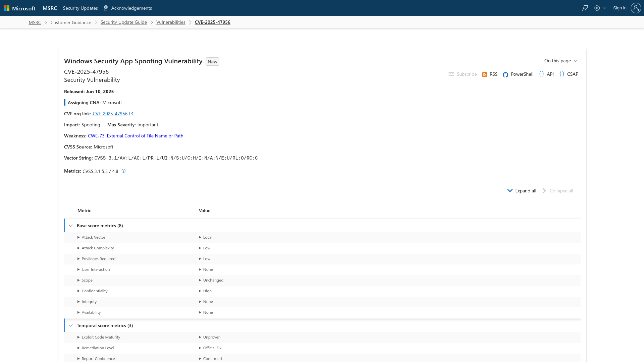Open the MSRC home link in header
This screenshot has height=362, width=644.
50,8
